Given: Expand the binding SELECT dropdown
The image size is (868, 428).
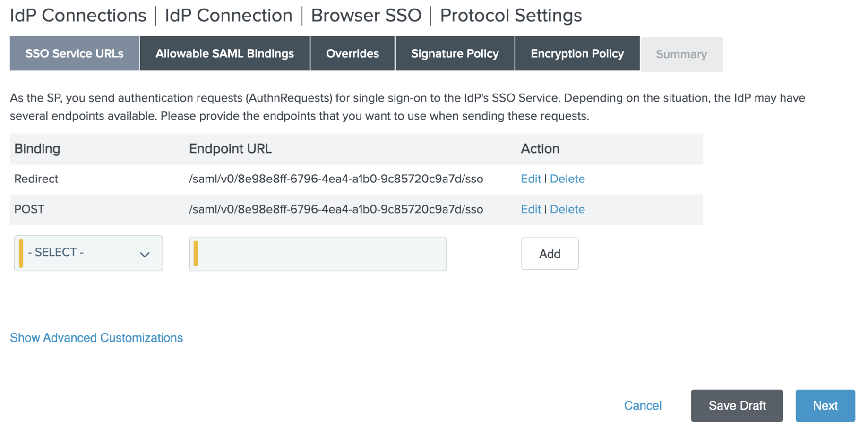Looking at the screenshot, I should (88, 253).
